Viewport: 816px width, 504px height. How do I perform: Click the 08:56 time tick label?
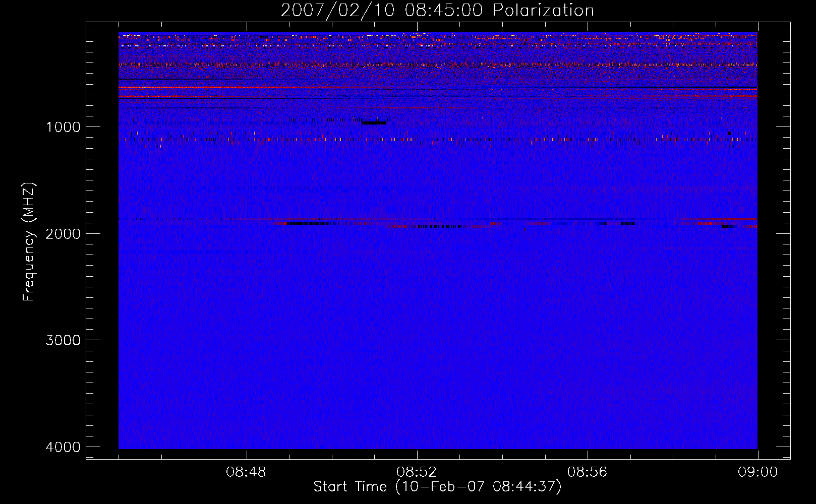[588, 472]
